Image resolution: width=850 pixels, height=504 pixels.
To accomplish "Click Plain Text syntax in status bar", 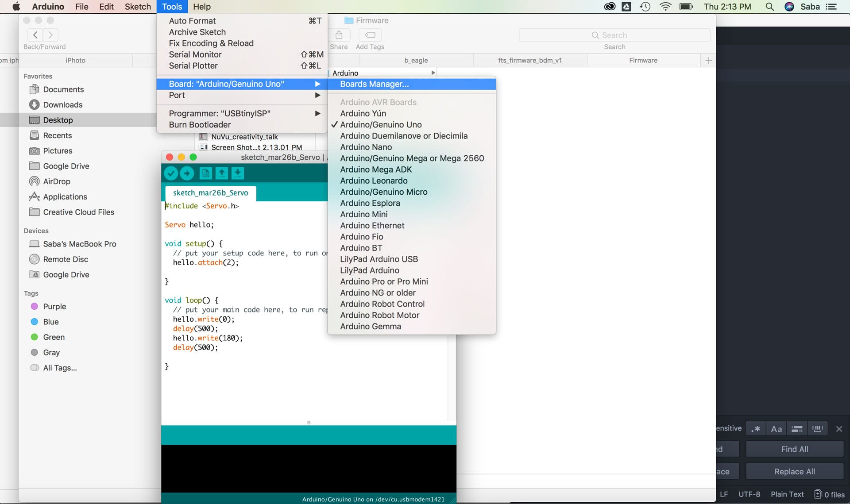I will [787, 494].
